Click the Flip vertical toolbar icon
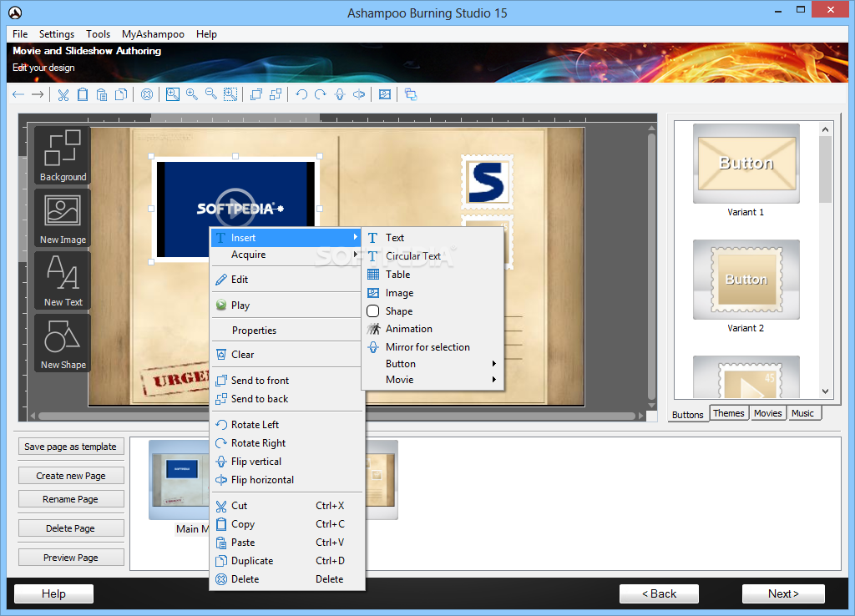This screenshot has height=616, width=855. 340,95
